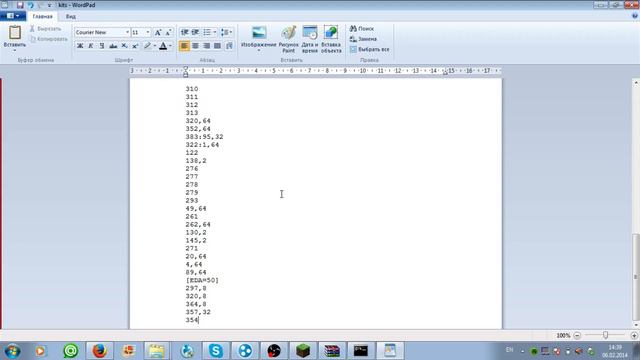Screen dimensions: 640x360
Task: Switch to the Вид ribbon tab
Action: (x=71, y=16)
